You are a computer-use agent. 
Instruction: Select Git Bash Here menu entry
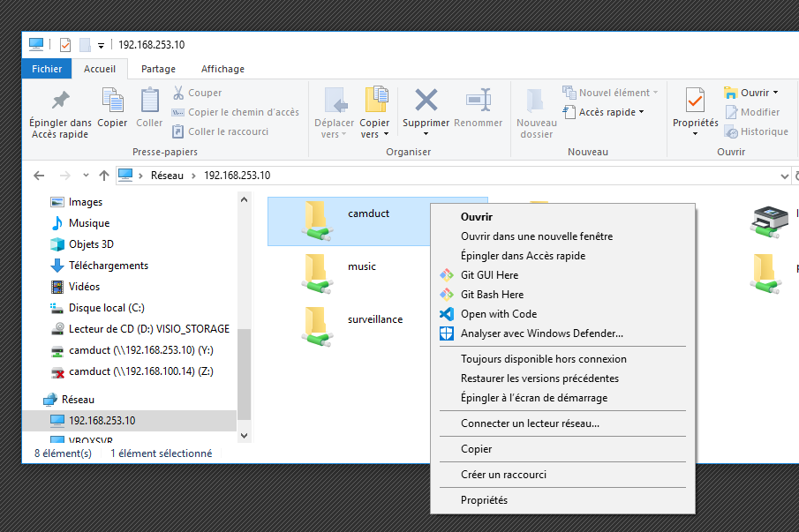[x=492, y=295]
